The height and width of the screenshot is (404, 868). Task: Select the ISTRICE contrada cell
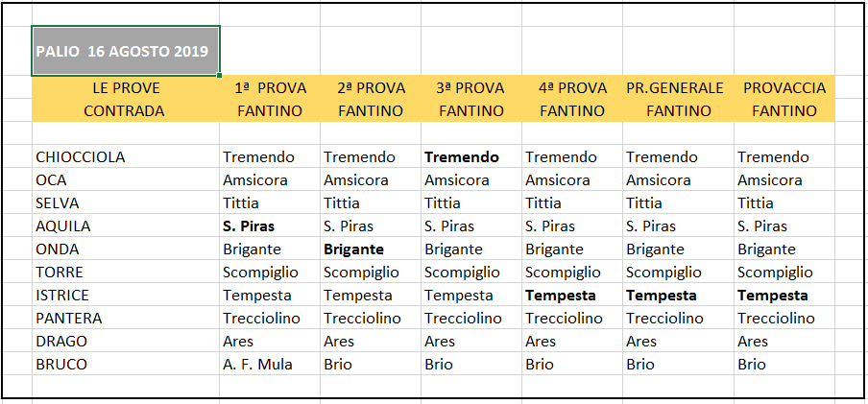point(126,295)
